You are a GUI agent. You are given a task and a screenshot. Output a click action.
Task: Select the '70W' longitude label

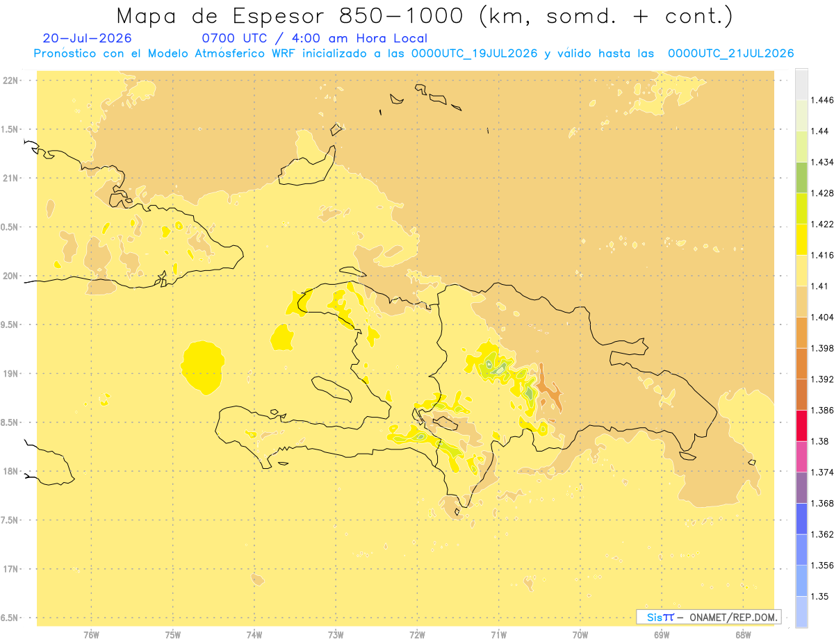(580, 635)
